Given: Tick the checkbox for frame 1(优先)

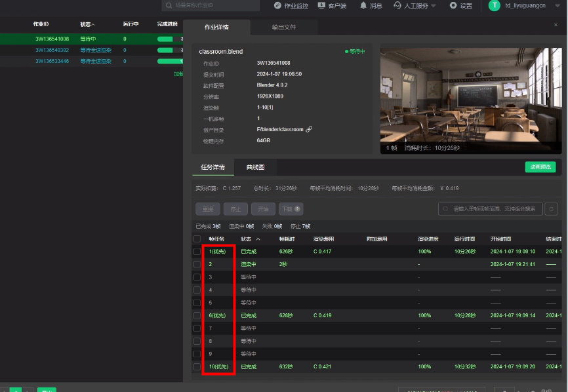Looking at the screenshot, I should [x=197, y=251].
